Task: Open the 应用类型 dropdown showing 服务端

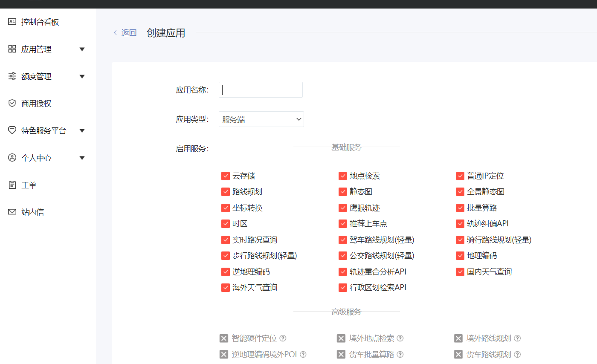Action: 261,119
